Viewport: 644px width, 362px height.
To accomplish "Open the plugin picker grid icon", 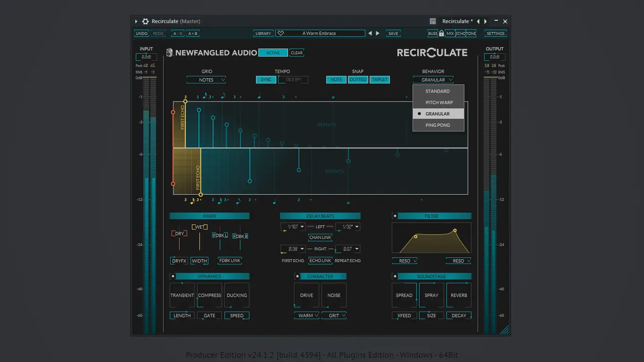I will pos(433,21).
